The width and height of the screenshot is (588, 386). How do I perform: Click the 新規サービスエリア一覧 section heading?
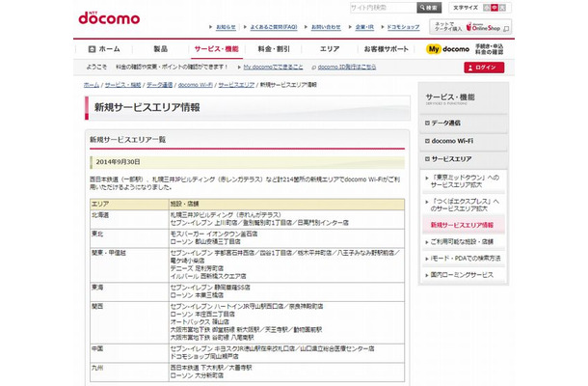127,140
